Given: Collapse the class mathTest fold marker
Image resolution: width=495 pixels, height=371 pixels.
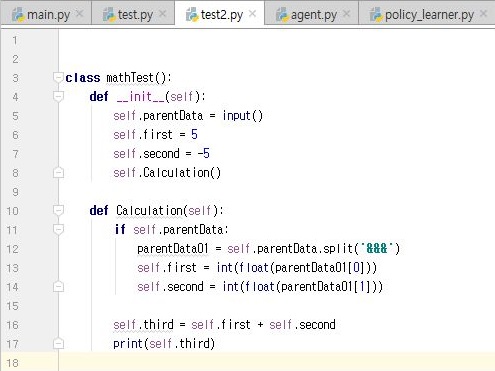Looking at the screenshot, I should pyautogui.click(x=58, y=77).
